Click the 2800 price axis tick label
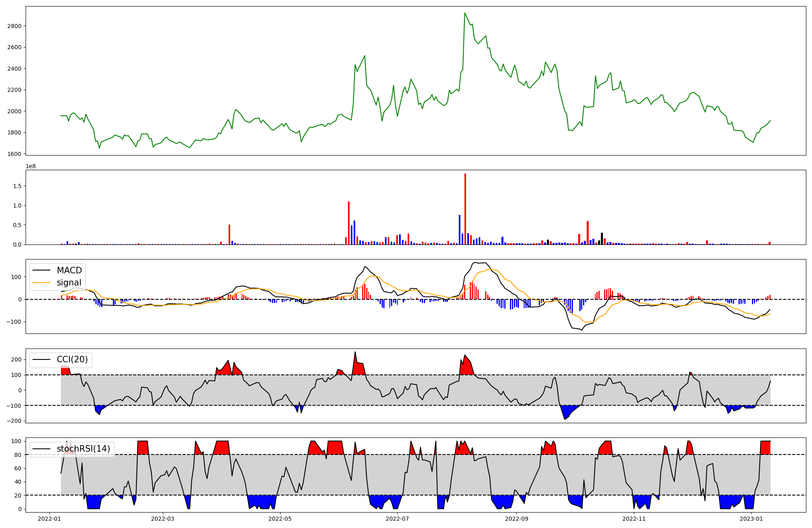Viewport: 812px width, 528px height. pos(14,26)
